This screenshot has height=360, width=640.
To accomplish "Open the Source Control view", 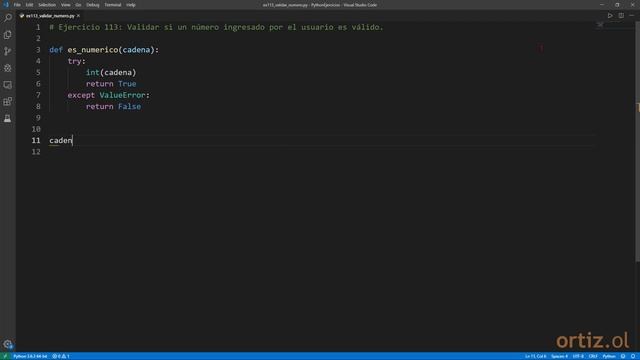I will (8, 51).
